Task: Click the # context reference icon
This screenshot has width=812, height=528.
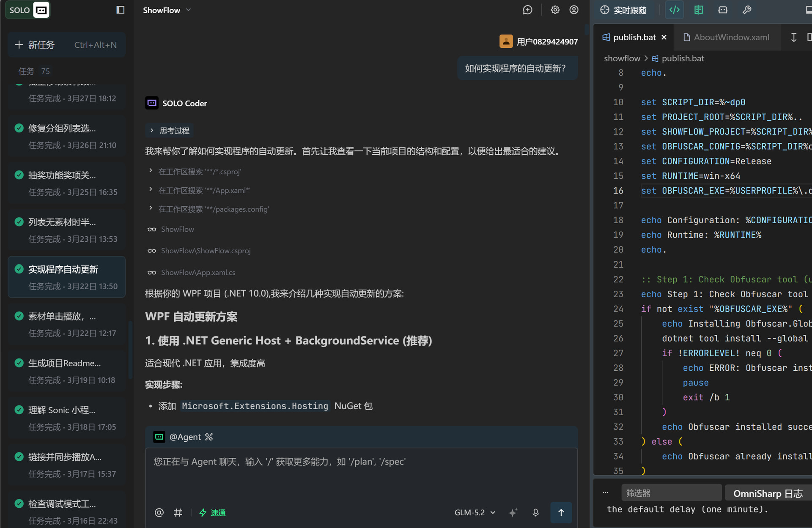Action: pos(178,512)
